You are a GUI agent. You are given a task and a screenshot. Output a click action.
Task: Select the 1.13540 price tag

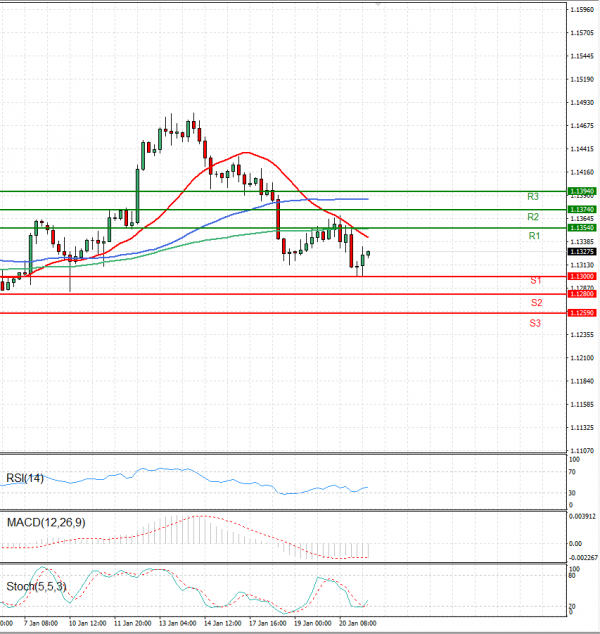click(582, 228)
